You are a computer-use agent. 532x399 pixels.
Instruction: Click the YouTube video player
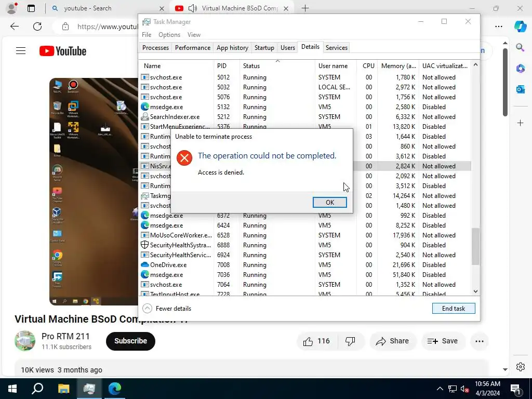94,192
